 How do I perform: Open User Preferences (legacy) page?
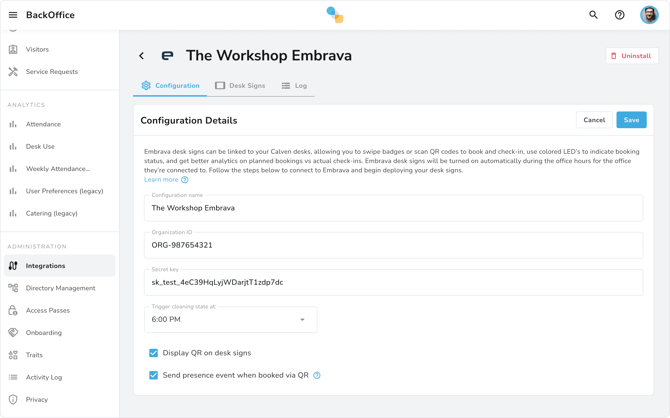coord(59,191)
